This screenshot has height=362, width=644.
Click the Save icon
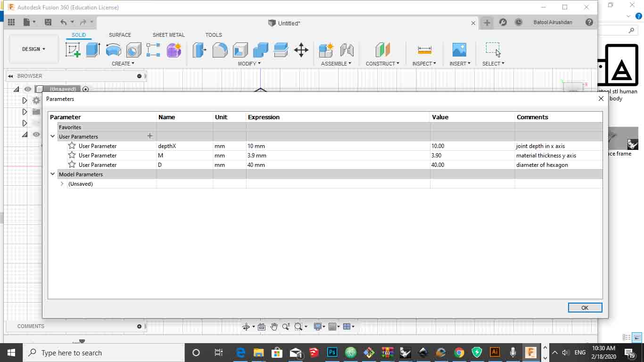[x=48, y=22]
